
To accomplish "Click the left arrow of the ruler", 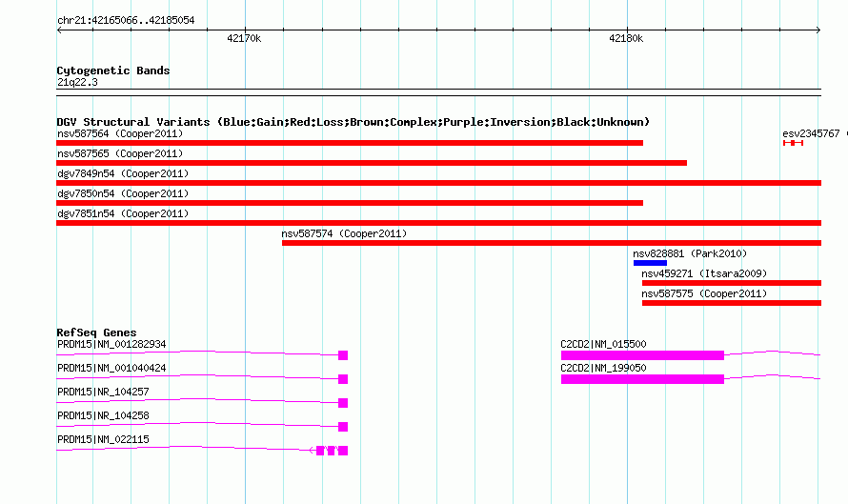I will [59, 30].
